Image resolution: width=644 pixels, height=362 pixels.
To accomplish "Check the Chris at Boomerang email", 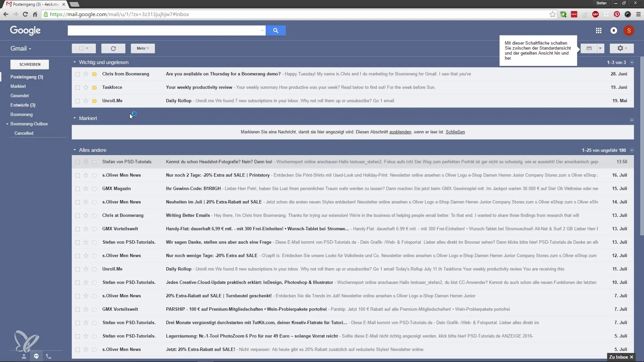I will point(77,216).
